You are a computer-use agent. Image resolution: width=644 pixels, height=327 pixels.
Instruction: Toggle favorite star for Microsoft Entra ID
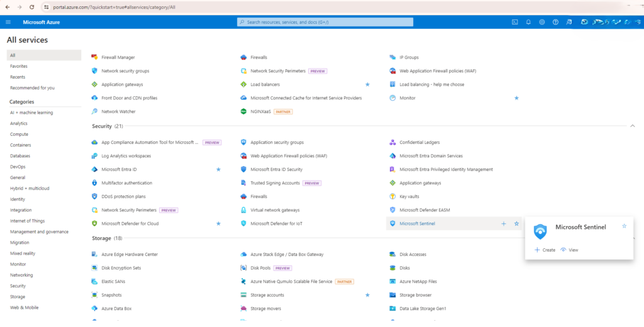(218, 169)
